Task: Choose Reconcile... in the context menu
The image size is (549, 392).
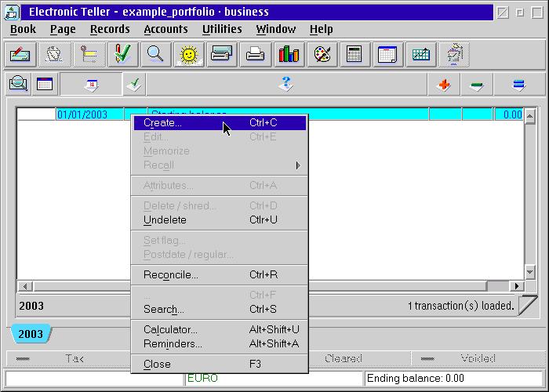Action: pos(220,274)
